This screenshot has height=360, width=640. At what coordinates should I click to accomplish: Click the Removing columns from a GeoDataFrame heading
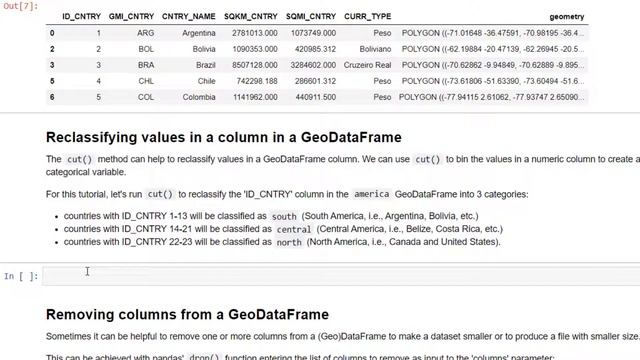[187, 314]
